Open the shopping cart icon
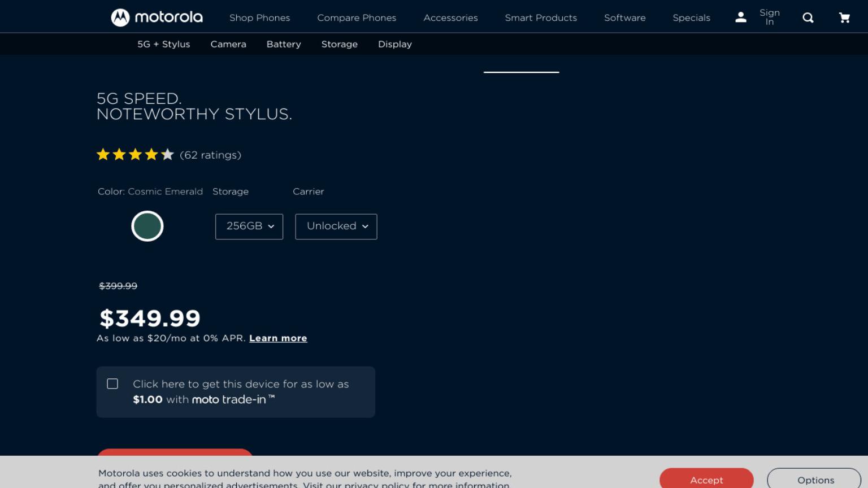Viewport: 868px width, 488px height. pos(844,18)
